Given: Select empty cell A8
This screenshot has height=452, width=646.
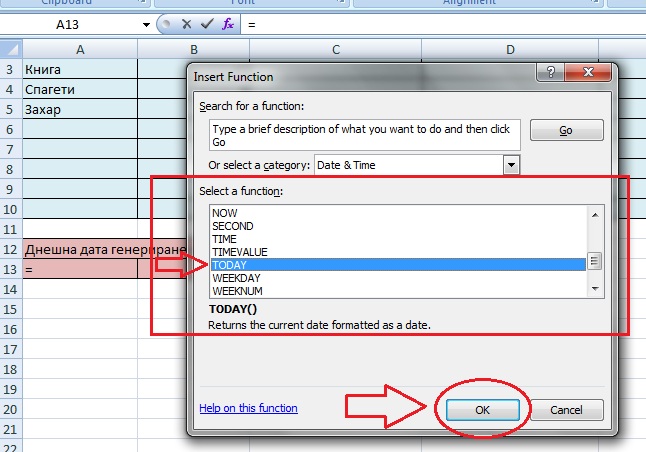Looking at the screenshot, I should tap(80, 169).
